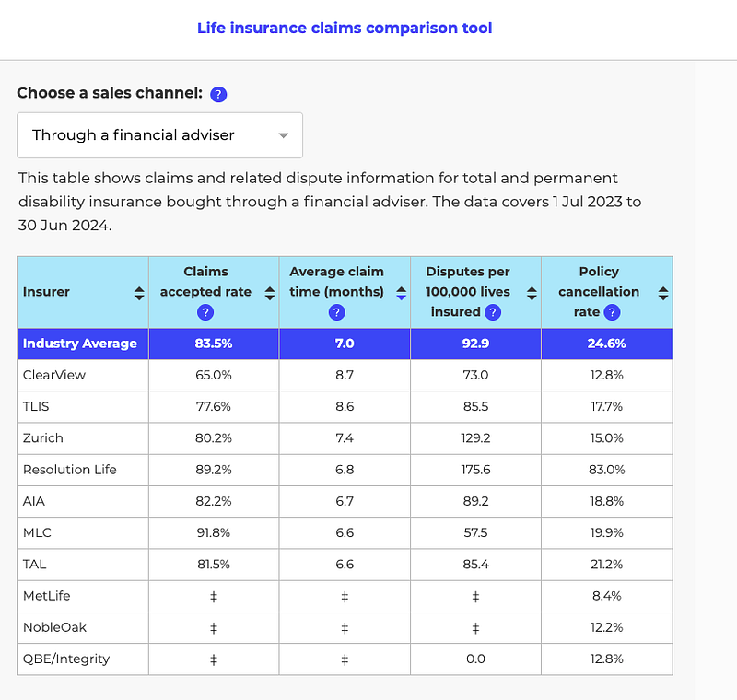Click the Resolution Life insurer name
The height and width of the screenshot is (700, 737).
[x=70, y=470]
